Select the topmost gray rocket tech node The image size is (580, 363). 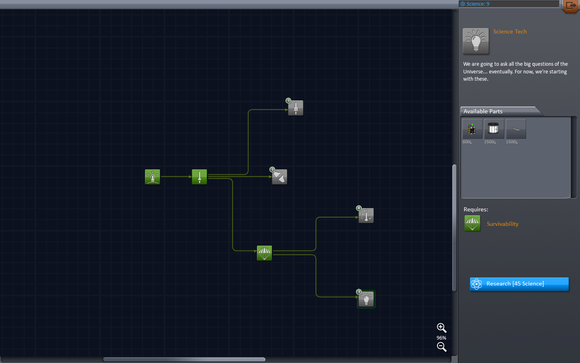(x=296, y=108)
